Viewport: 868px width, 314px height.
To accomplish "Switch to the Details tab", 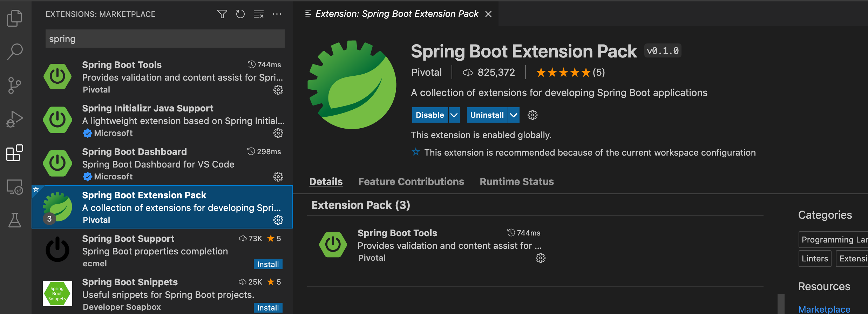I will 326,182.
